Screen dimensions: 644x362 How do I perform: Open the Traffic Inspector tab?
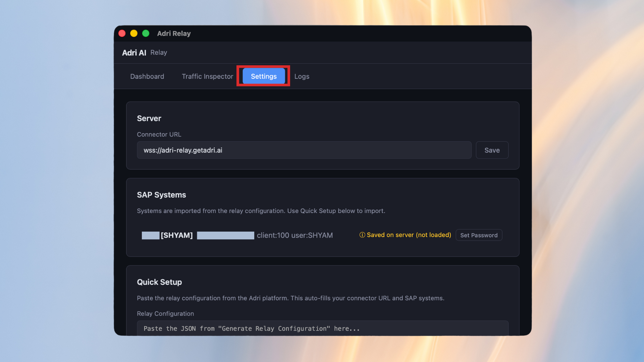(x=207, y=76)
